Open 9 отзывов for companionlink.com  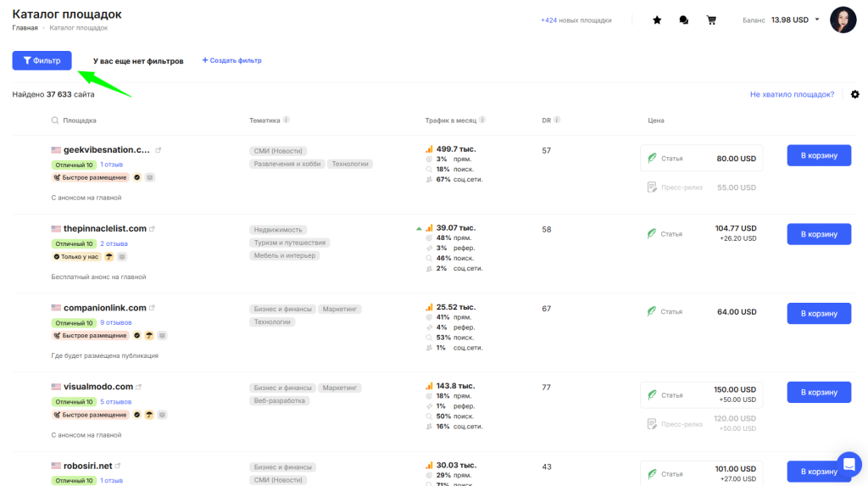point(116,322)
